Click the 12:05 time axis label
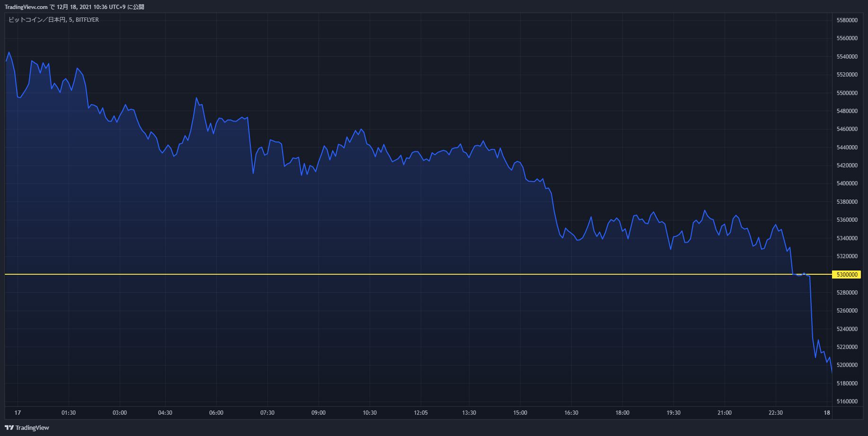Screen dimensions: 868x436 [421, 413]
